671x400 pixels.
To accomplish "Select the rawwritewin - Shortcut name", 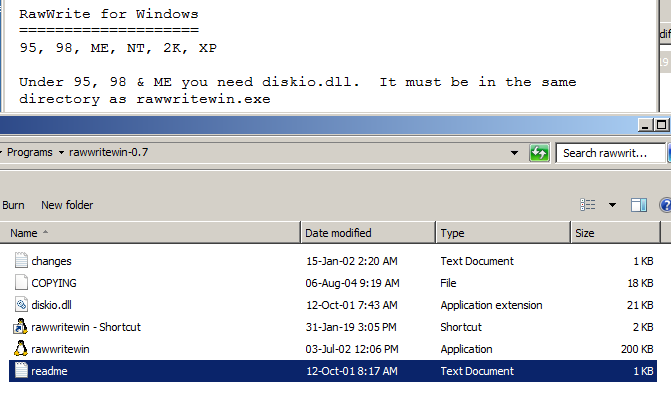I will coord(86,327).
